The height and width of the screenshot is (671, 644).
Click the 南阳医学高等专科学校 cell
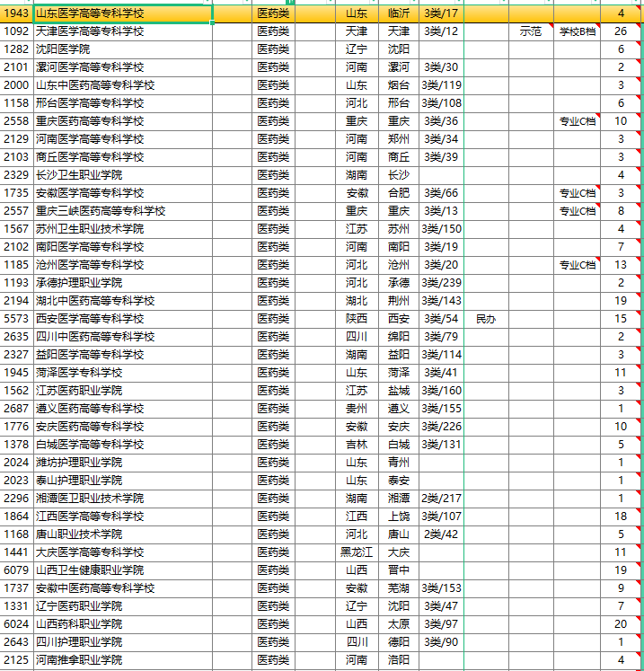[x=123, y=247]
